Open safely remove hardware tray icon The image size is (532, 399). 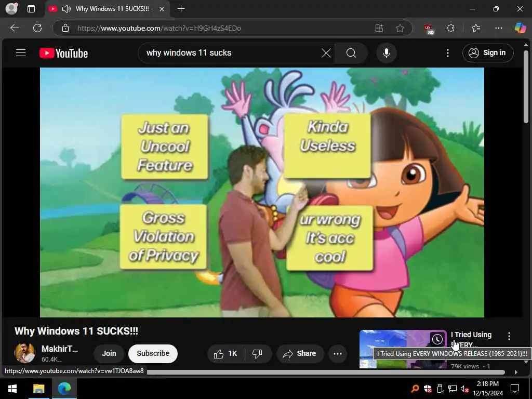click(440, 389)
